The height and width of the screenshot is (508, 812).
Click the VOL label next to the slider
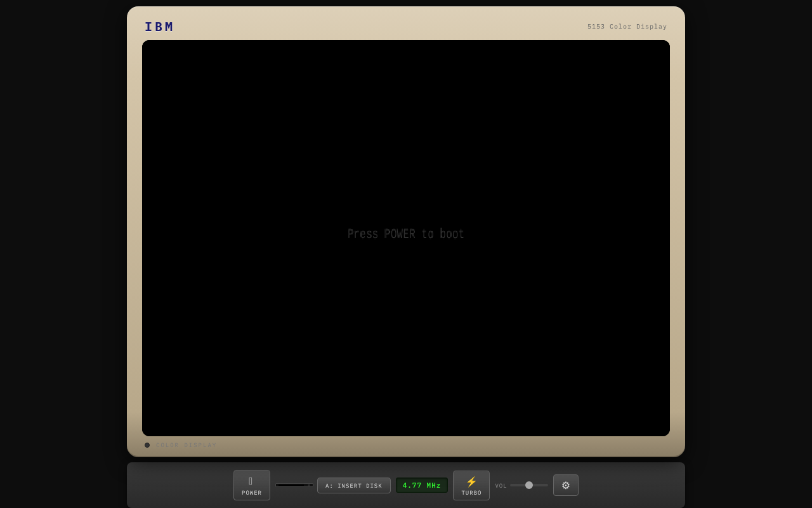pyautogui.click(x=501, y=485)
